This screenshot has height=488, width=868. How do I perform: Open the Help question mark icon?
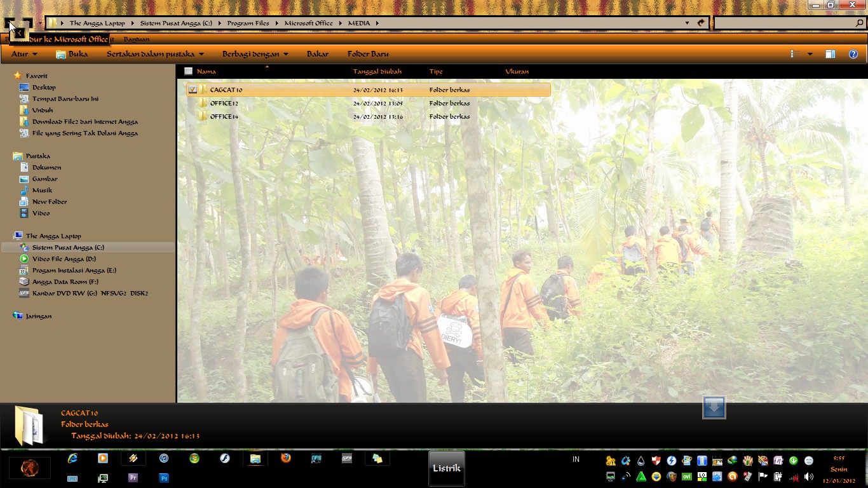853,54
